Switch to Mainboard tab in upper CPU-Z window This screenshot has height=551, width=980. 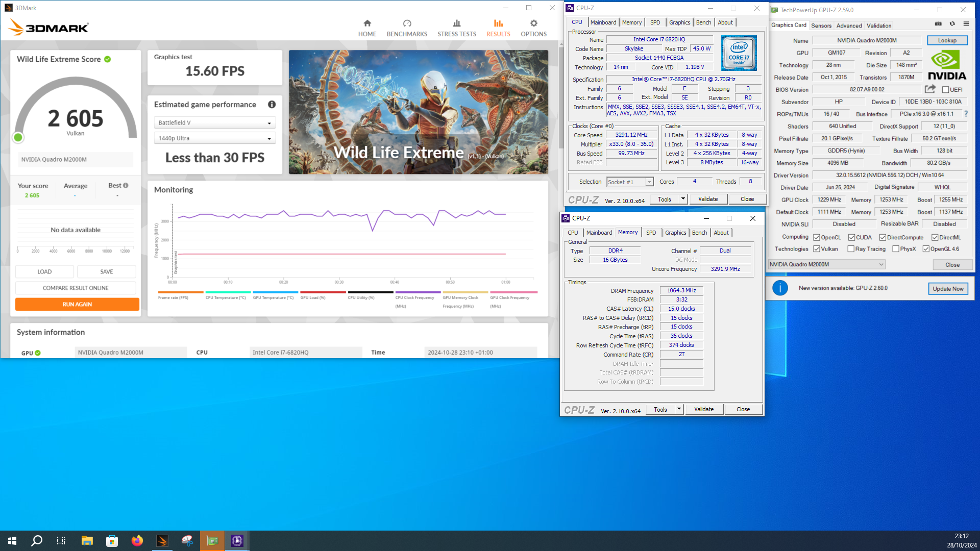coord(603,22)
